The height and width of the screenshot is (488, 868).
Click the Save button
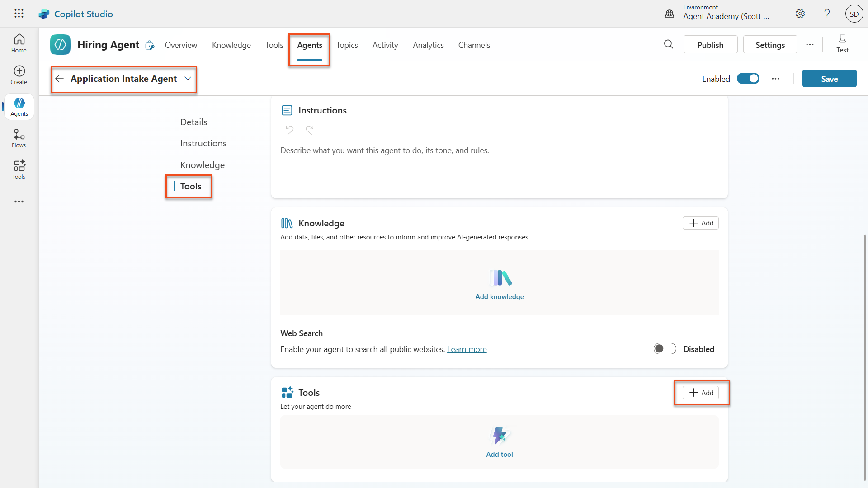(x=829, y=79)
